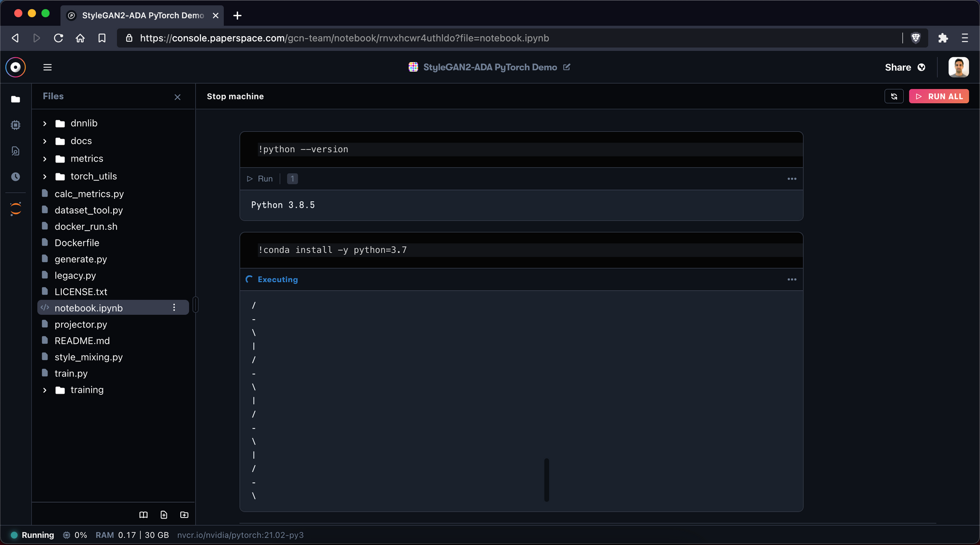Open the Files panel icon in sidebar

[x=16, y=99]
